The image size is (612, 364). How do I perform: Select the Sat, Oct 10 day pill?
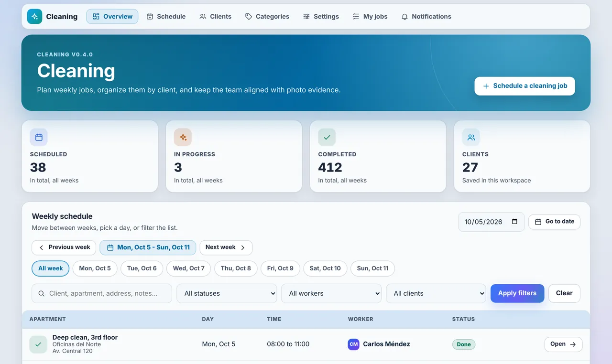tap(325, 268)
